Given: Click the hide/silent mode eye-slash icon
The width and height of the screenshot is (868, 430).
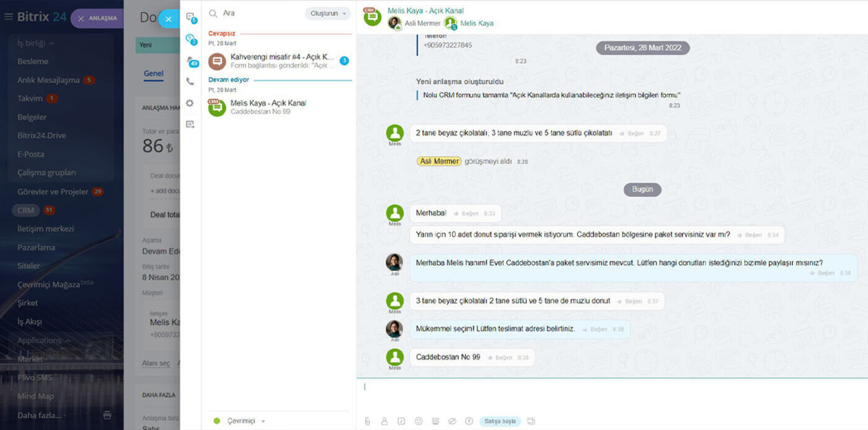Looking at the screenshot, I should (x=452, y=421).
